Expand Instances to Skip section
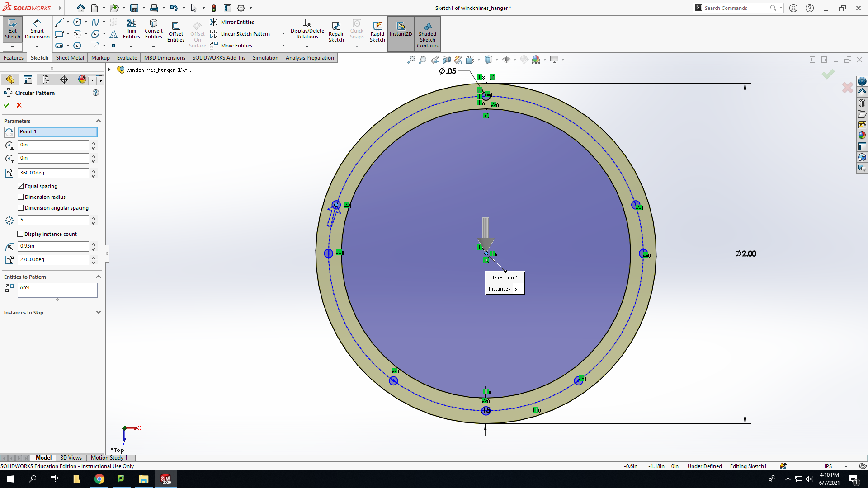 point(98,313)
